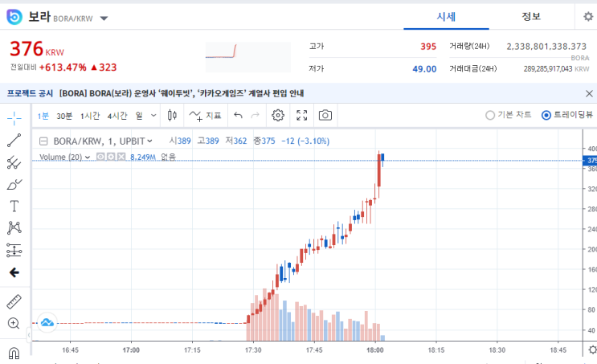Collapse the BORA/KRW chart legend
This screenshot has width=597, height=364.
pos(43,141)
